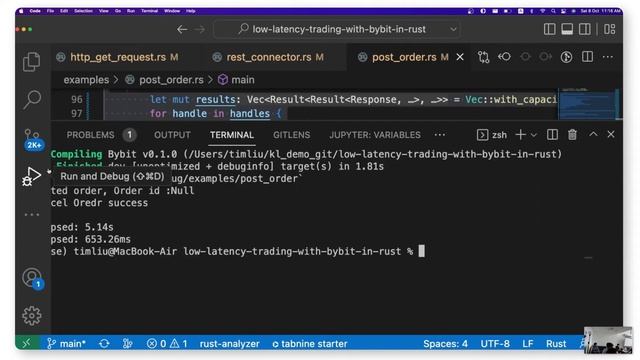Open Source Control view with 2K+ badge
The height and width of the screenshot is (360, 640).
tap(33, 140)
